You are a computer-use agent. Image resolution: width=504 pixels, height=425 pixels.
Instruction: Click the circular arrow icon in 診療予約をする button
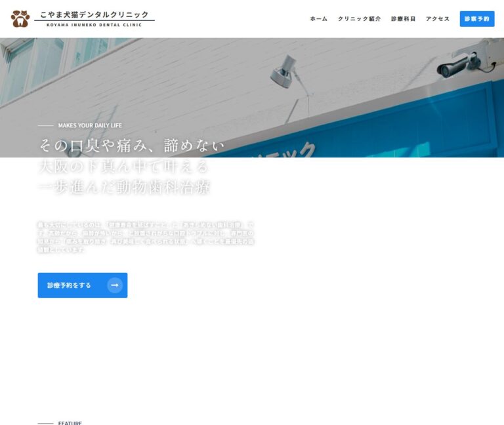tap(115, 285)
